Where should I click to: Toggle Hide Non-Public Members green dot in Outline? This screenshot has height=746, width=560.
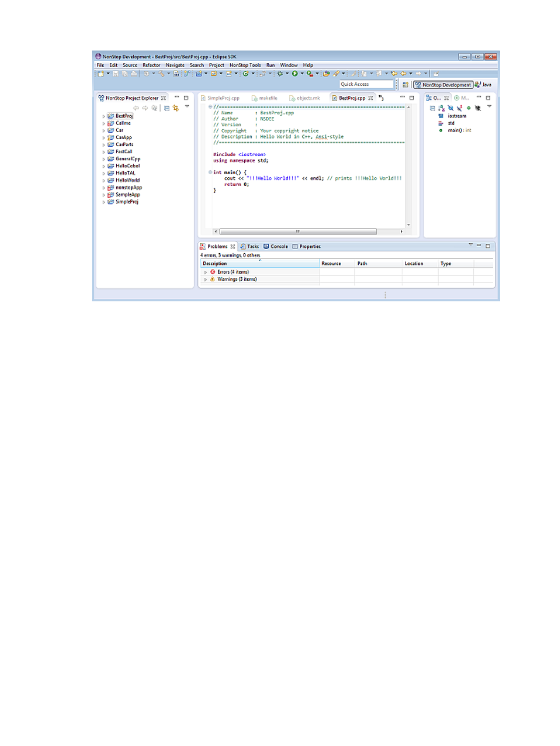468,108
